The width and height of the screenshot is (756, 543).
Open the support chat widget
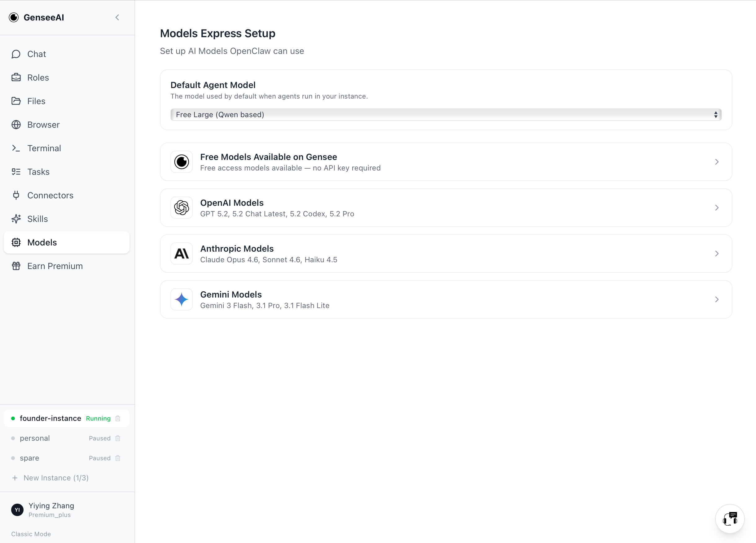pyautogui.click(x=730, y=519)
